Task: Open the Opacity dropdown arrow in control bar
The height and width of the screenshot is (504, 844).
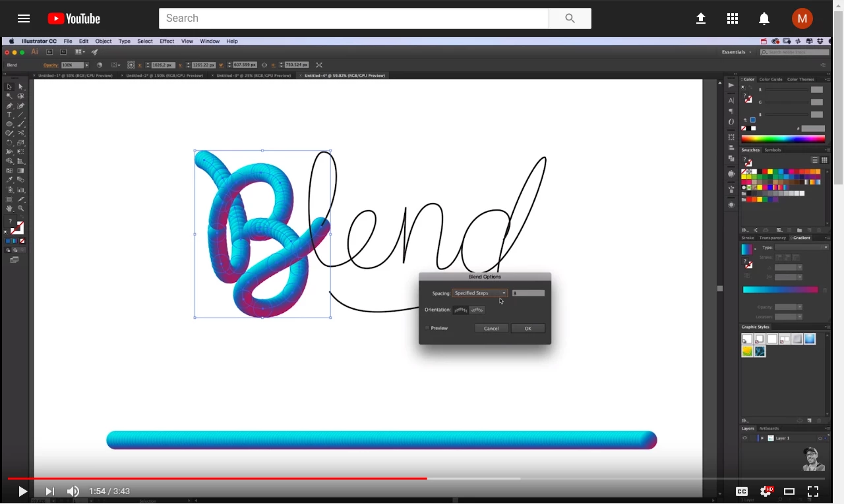Action: click(86, 65)
